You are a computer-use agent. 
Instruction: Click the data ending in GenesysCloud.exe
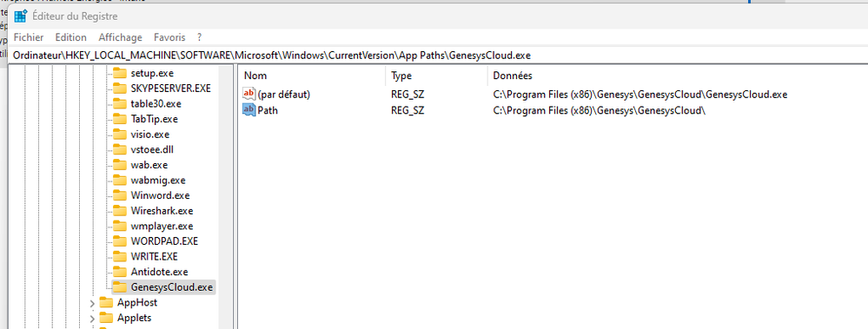click(x=640, y=95)
